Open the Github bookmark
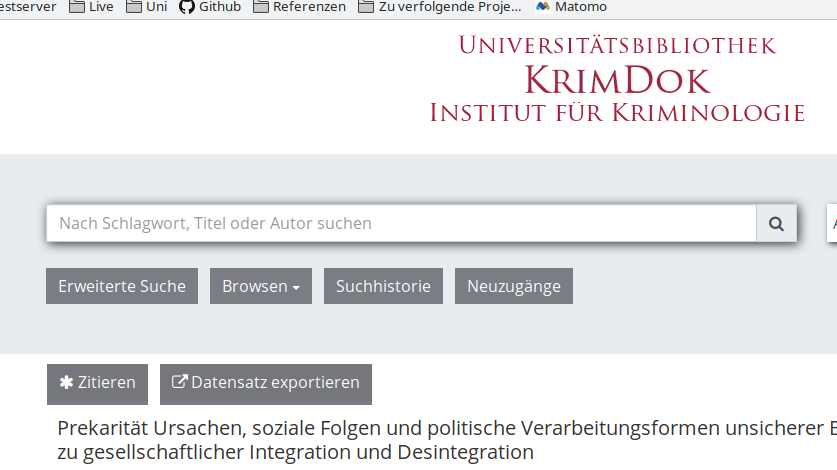 pos(210,7)
